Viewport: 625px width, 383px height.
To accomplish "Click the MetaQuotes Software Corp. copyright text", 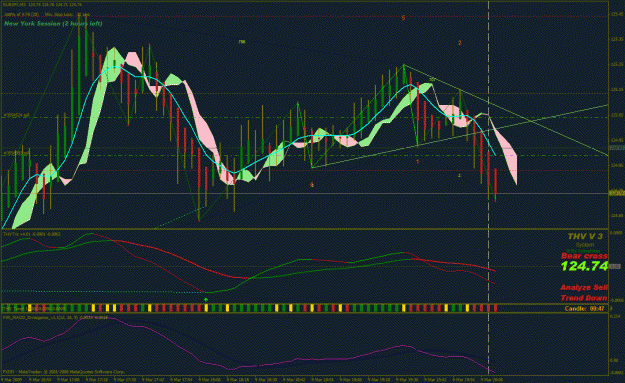I will pyautogui.click(x=63, y=371).
